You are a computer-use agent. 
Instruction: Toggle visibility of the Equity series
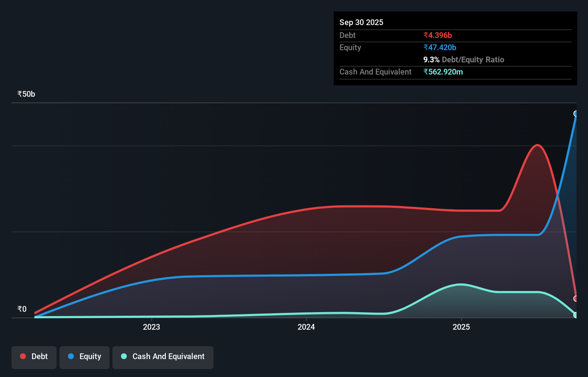[x=84, y=357]
